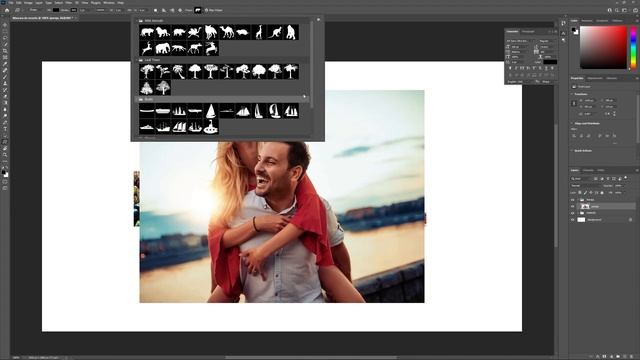This screenshot has width=640, height=360.
Task: Click the couple photo on canvas
Action: point(282,222)
